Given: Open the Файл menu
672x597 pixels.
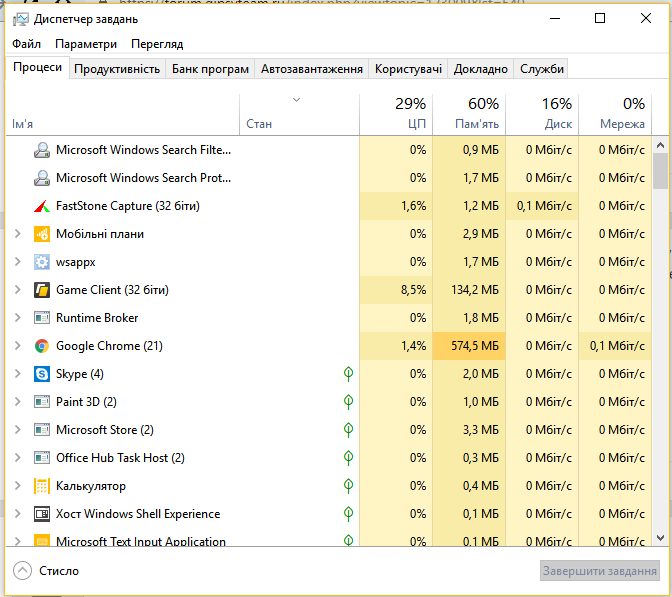Looking at the screenshot, I should [27, 44].
